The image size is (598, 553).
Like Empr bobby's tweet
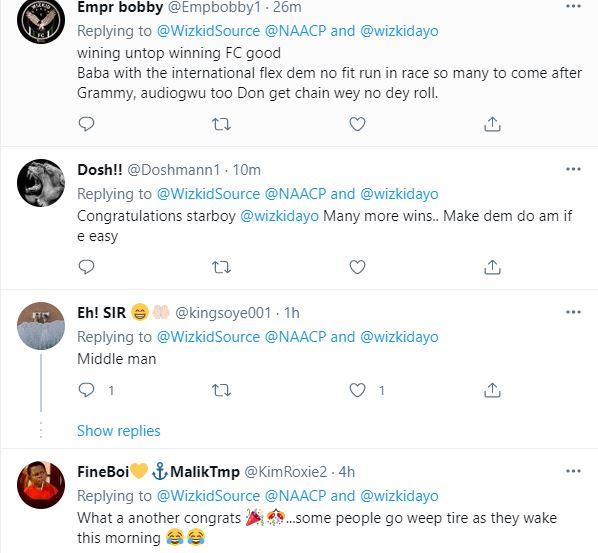[357, 124]
